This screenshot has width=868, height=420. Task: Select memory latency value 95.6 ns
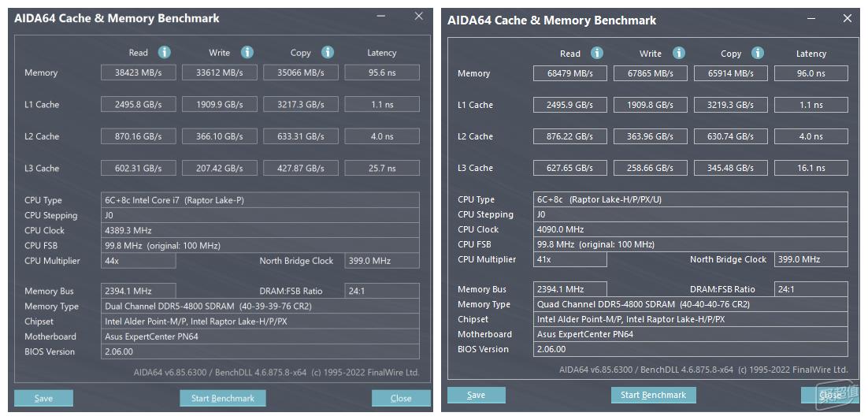click(x=382, y=72)
